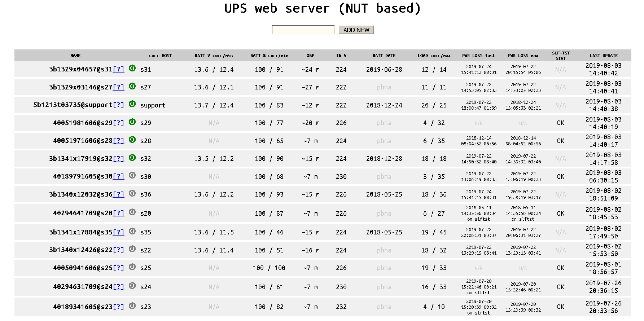Open [?] link next to 3b1340x12426@s22
Viewport: 644px width, 321px height.
[118, 250]
